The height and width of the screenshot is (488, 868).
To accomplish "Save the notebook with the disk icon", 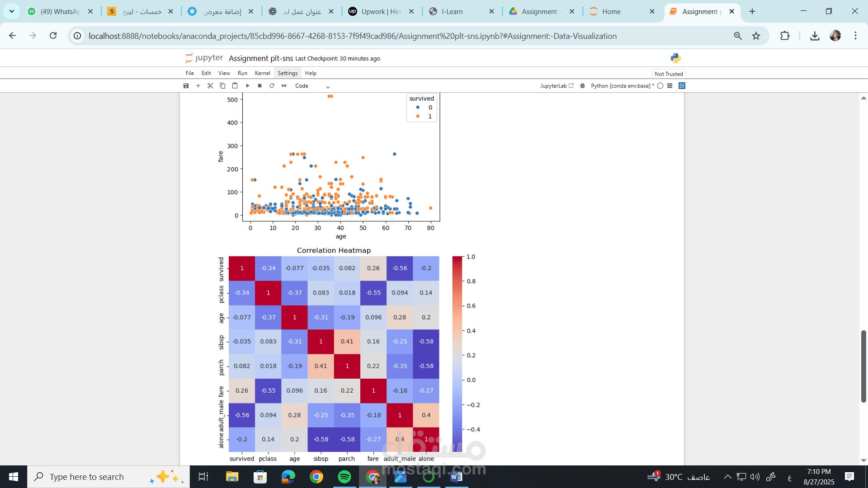I will pyautogui.click(x=186, y=86).
